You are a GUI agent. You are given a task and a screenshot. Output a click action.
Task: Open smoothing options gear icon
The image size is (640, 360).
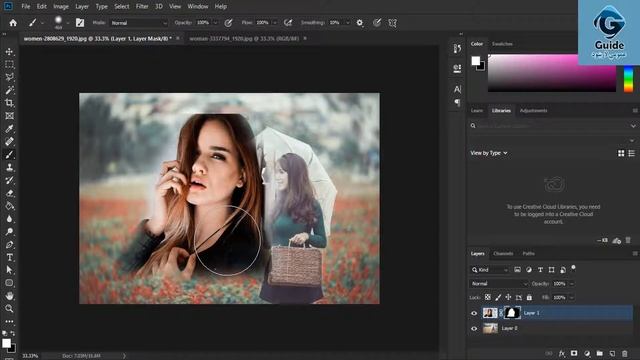360,23
